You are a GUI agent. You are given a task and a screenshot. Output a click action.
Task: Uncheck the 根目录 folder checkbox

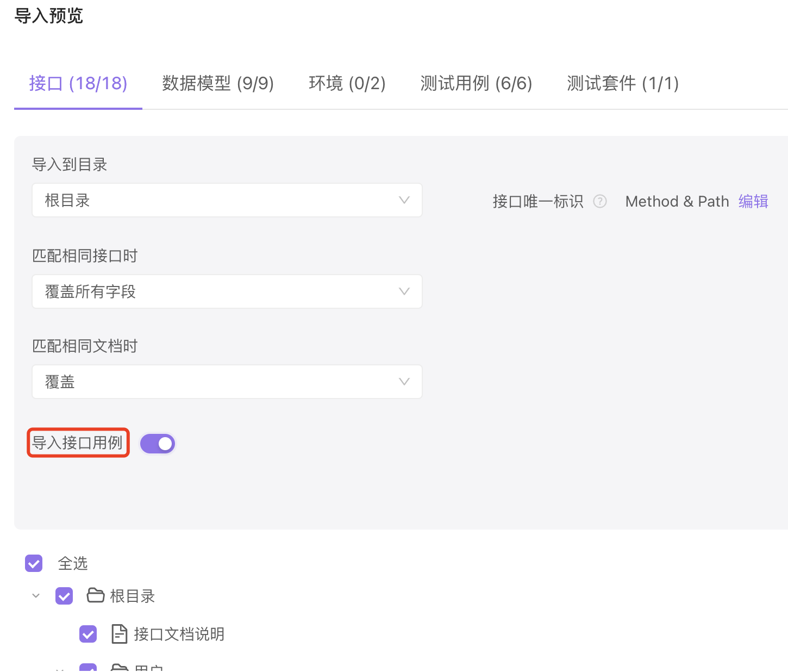click(64, 596)
